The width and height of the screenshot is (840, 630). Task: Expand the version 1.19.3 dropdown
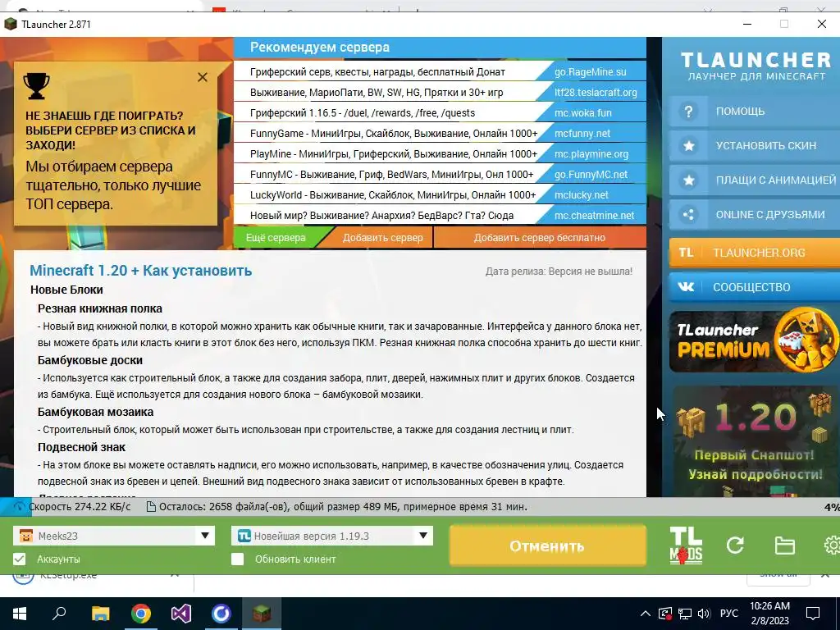pos(422,536)
